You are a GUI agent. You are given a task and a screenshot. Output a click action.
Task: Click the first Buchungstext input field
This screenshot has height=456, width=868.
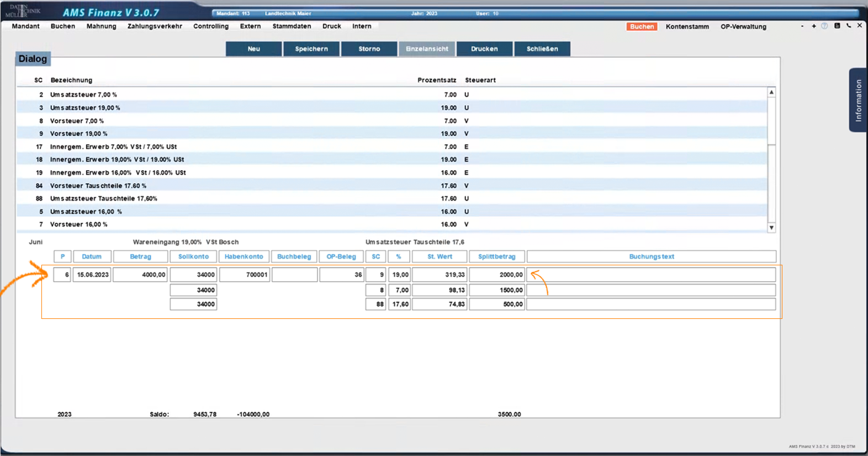point(652,275)
